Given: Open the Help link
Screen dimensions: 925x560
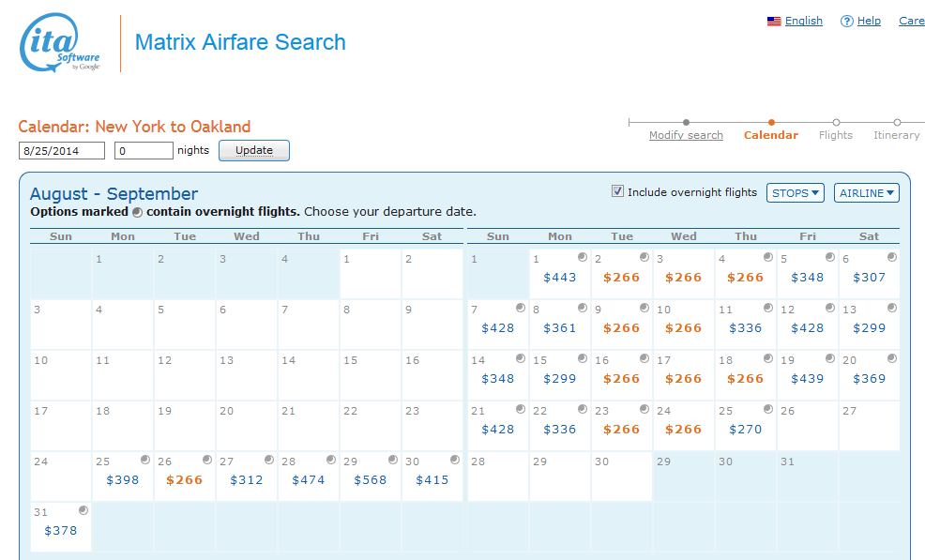Looking at the screenshot, I should [x=869, y=21].
